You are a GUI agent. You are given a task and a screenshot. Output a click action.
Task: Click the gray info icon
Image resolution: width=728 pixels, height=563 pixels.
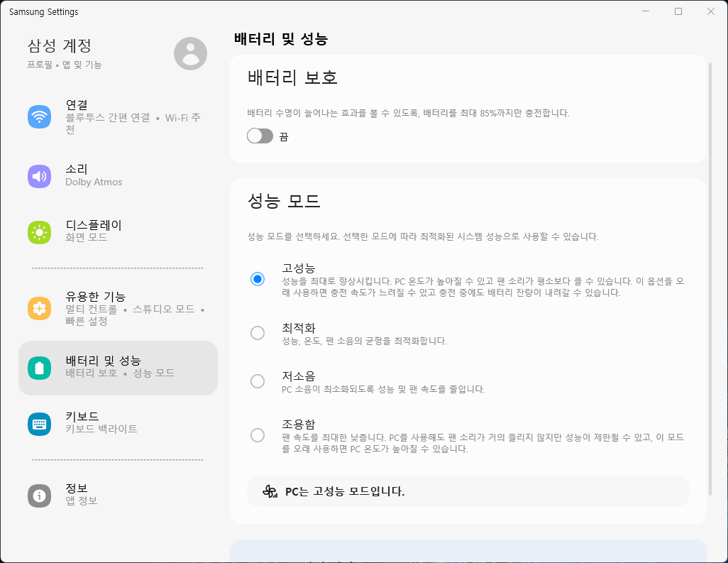click(x=39, y=496)
